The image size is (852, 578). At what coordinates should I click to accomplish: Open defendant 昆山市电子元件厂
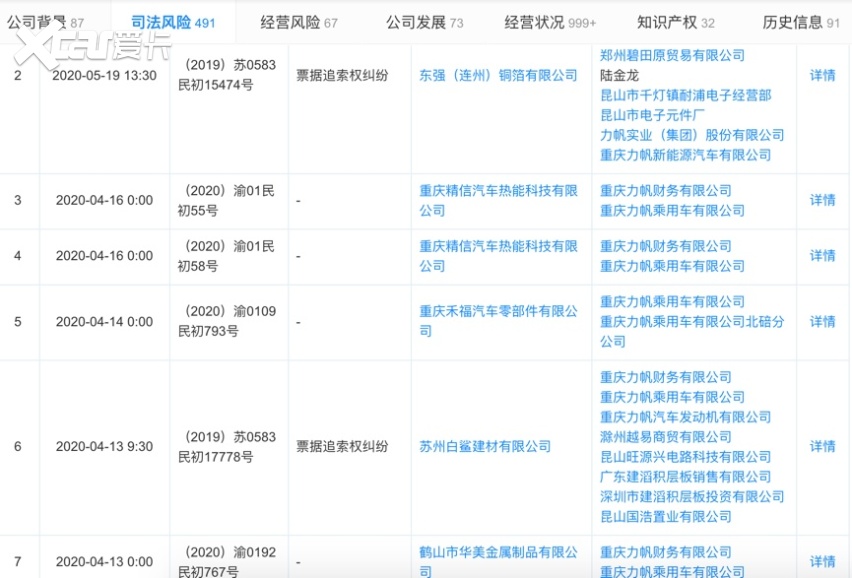click(653, 115)
